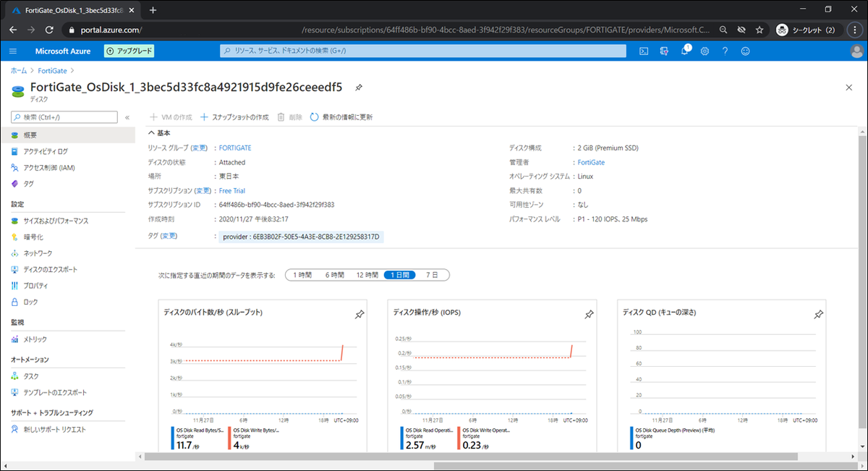Pin the ディスクのバイト数/秒 chart

click(x=359, y=314)
